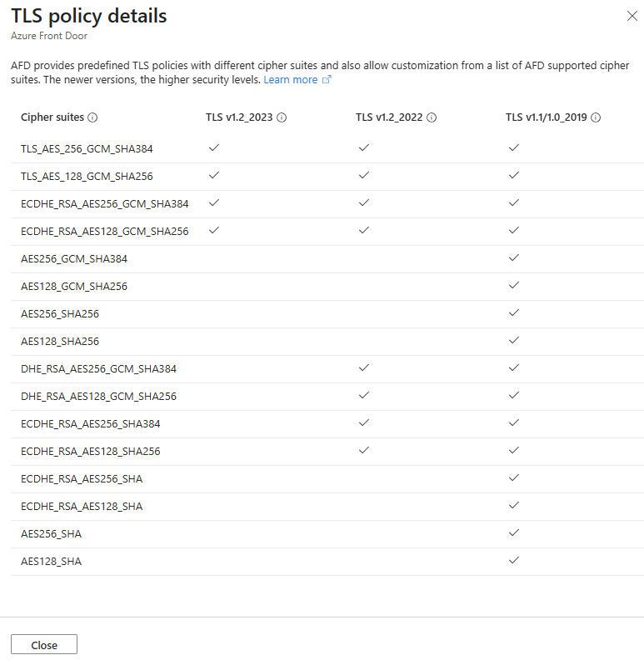644x665 pixels.
Task: Click the Cipher suites column header
Action: tap(52, 117)
